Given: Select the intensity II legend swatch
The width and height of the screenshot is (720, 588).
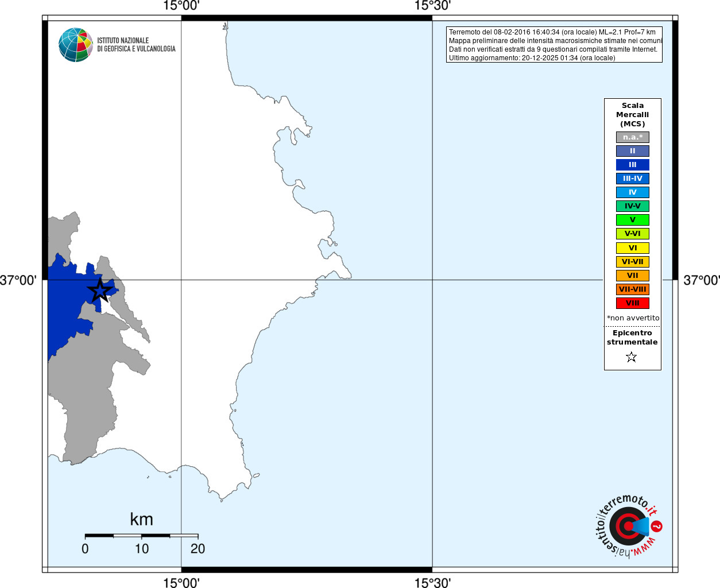Looking at the screenshot, I should (x=632, y=151).
